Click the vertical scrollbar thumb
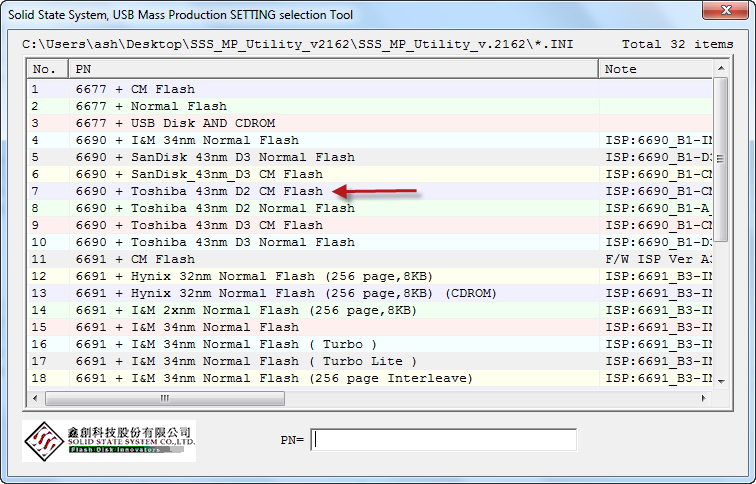 point(720,159)
